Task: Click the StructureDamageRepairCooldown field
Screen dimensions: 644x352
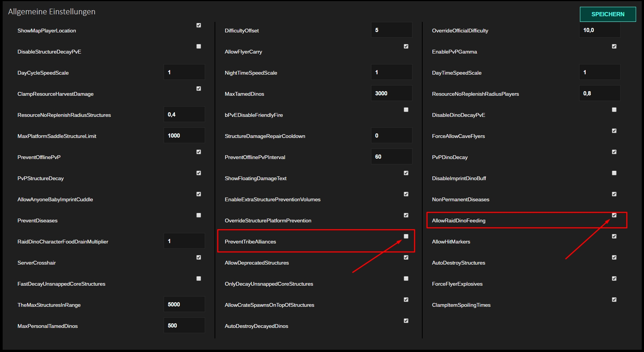Action: 392,135
